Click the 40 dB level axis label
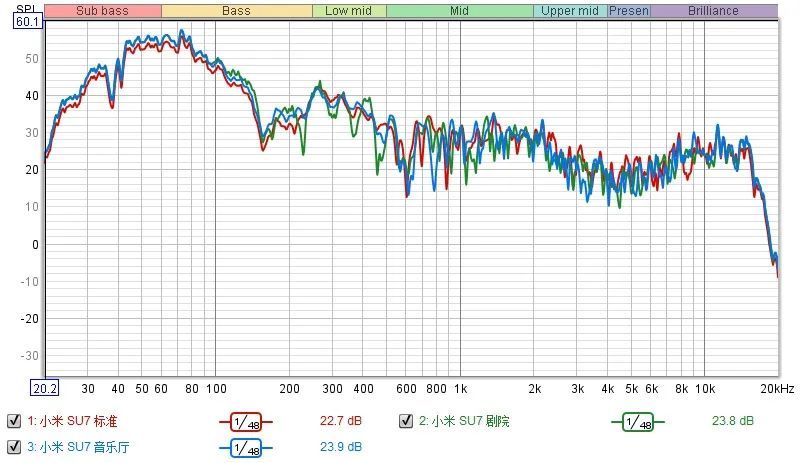 click(x=32, y=96)
